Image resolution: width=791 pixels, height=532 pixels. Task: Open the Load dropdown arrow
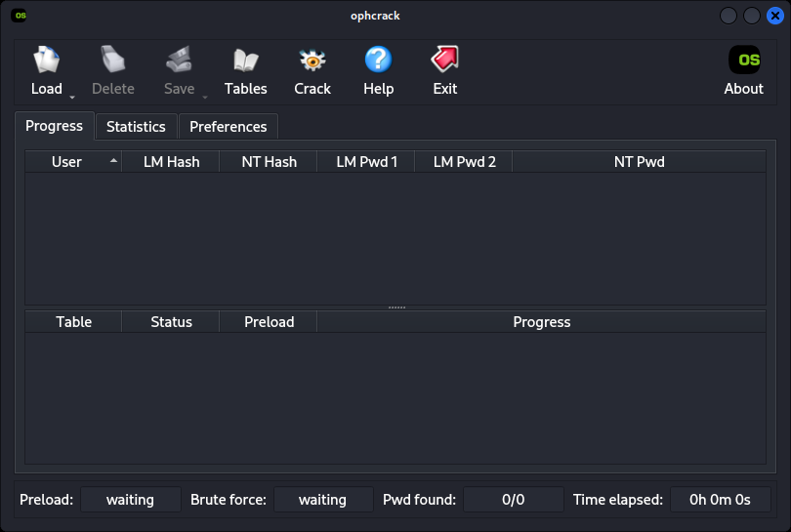point(72,97)
